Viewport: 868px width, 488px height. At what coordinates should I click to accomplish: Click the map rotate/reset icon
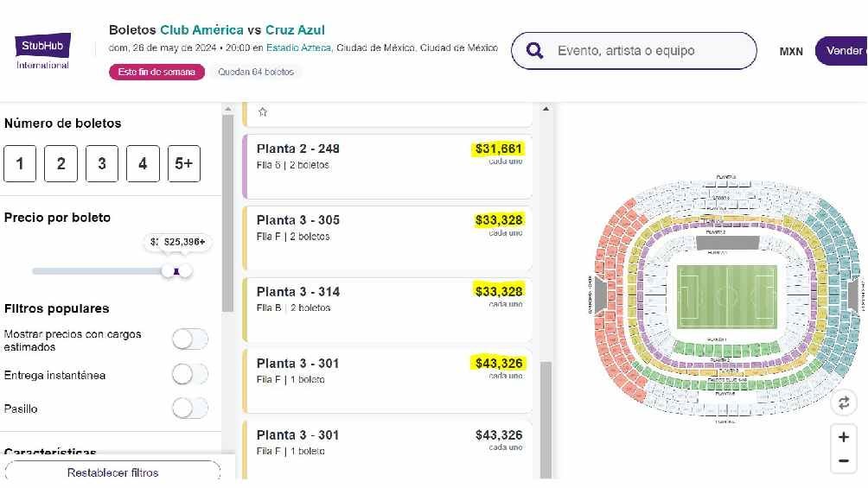(x=844, y=402)
